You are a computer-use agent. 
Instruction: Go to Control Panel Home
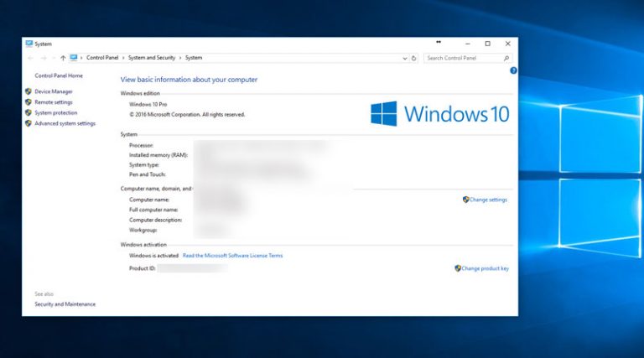(59, 75)
